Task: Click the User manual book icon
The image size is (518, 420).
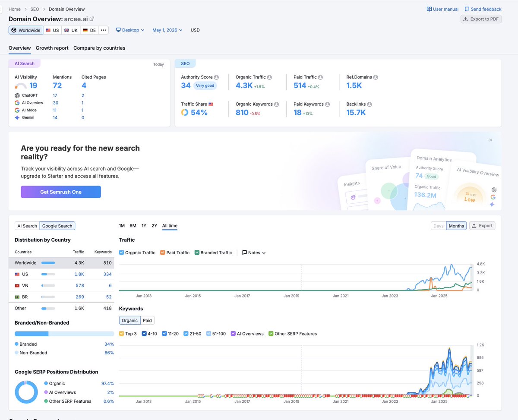Action: tap(429, 9)
